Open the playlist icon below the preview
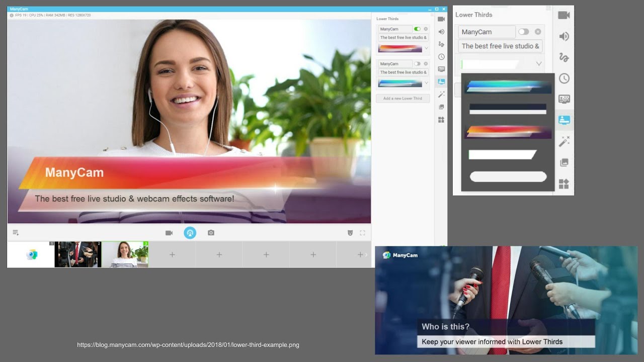This screenshot has width=644, height=362. click(16, 233)
